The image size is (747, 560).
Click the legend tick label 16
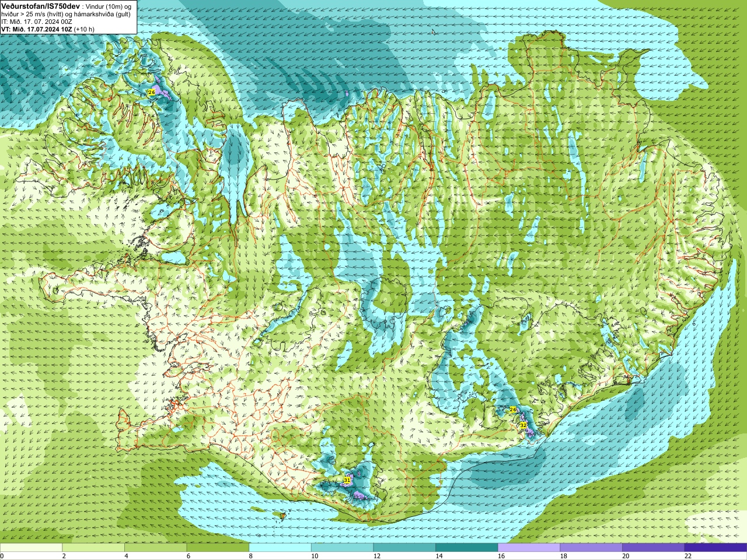click(x=501, y=556)
